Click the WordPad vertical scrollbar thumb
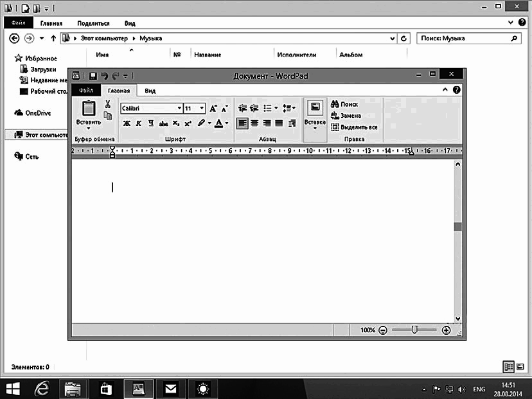532x399 pixels. click(x=457, y=227)
